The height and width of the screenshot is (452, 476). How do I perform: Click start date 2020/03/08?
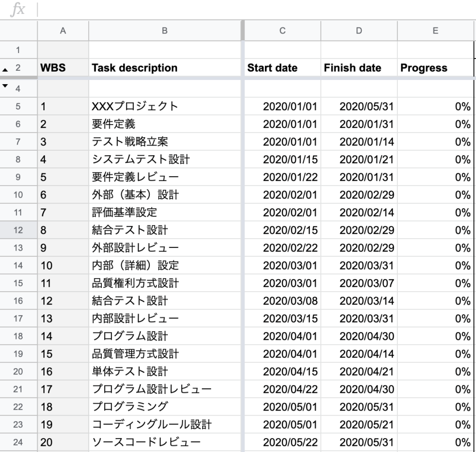[282, 301]
